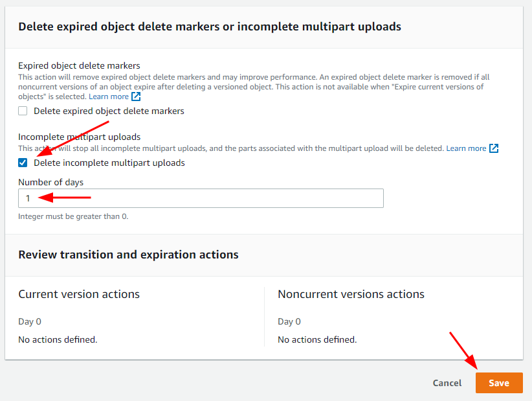Select the Number of days label
The image size is (532, 401).
pos(51,182)
